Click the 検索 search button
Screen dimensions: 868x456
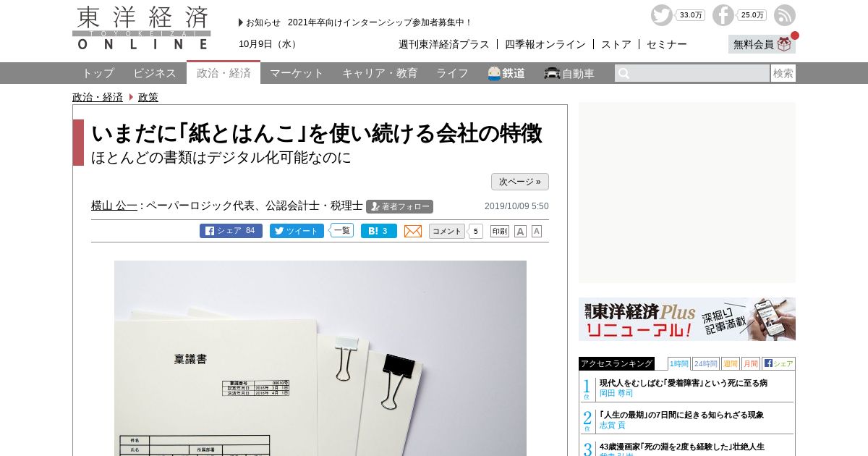(783, 73)
